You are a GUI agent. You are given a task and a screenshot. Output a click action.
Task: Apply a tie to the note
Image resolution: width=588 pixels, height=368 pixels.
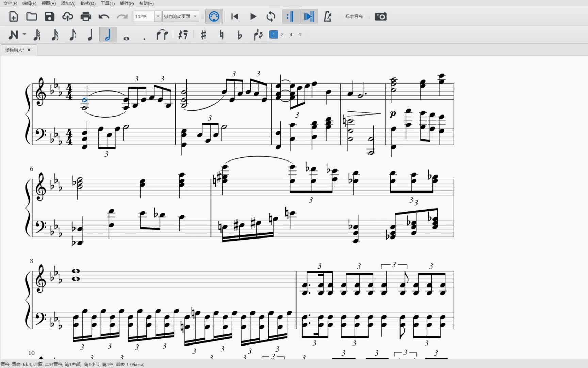point(162,34)
